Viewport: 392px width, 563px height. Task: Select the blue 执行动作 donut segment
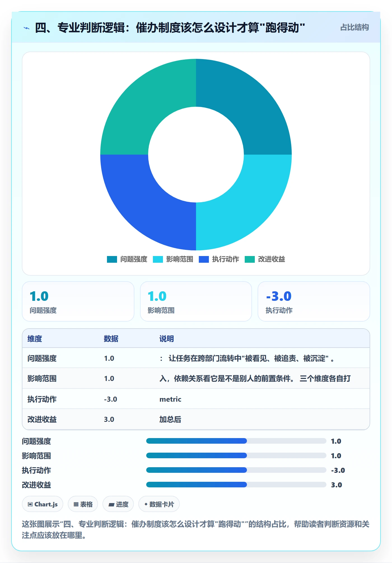click(x=145, y=206)
